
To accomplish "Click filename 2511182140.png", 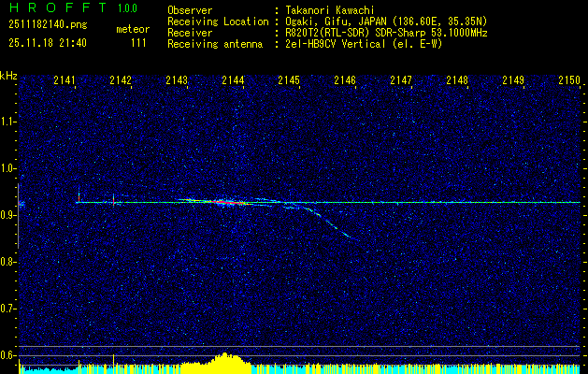I will (48, 25).
